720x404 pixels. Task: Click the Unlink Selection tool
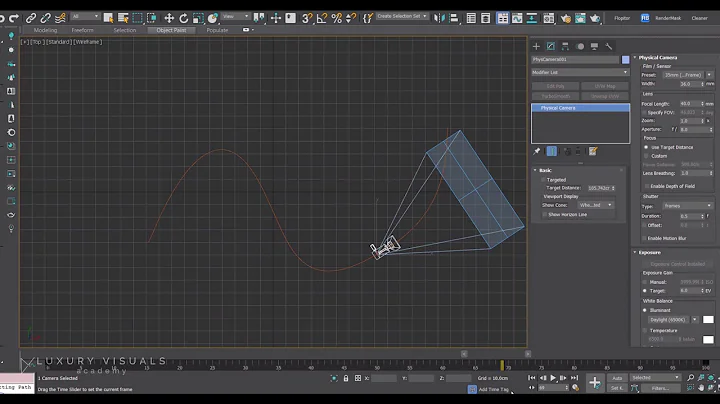(45, 18)
